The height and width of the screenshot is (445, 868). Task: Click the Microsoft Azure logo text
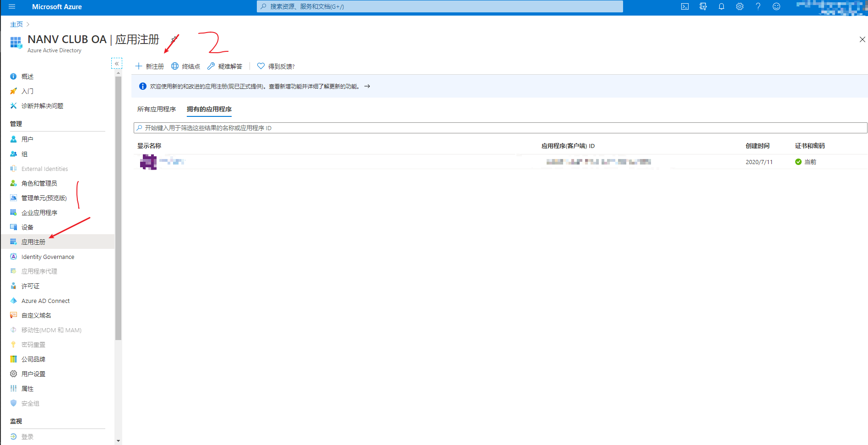click(x=57, y=6)
